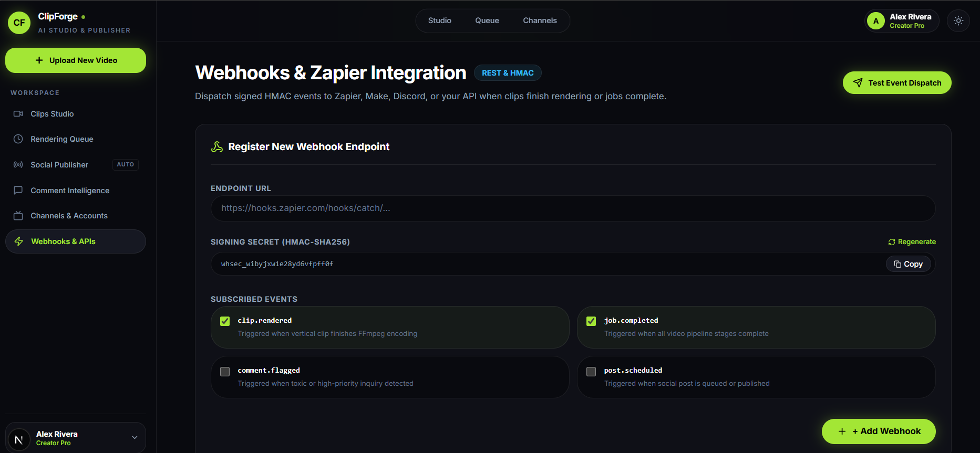
Task: Open the Alex Rivera Creator Pro profile pill
Action: tap(902, 21)
